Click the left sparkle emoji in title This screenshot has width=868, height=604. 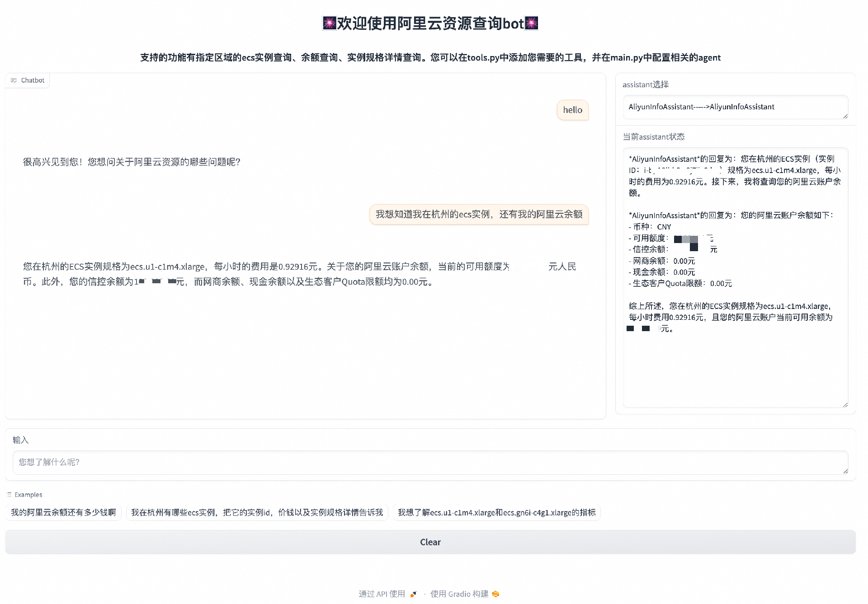329,23
